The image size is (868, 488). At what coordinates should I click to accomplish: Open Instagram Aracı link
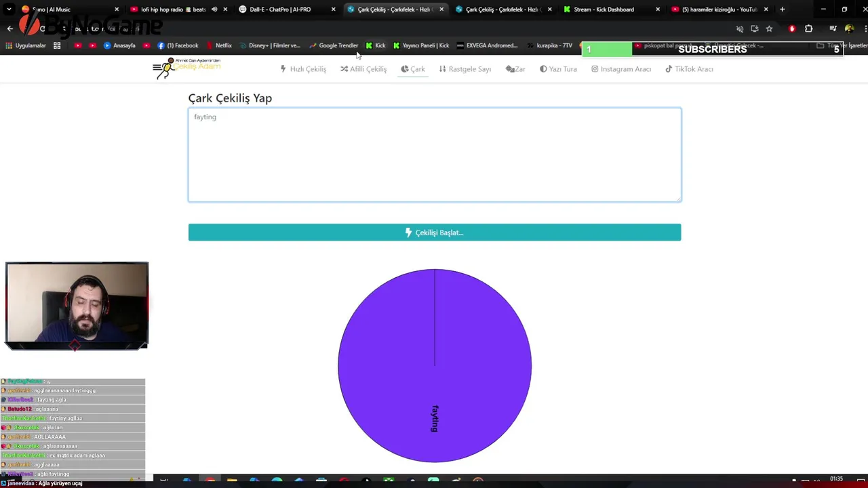click(x=621, y=69)
